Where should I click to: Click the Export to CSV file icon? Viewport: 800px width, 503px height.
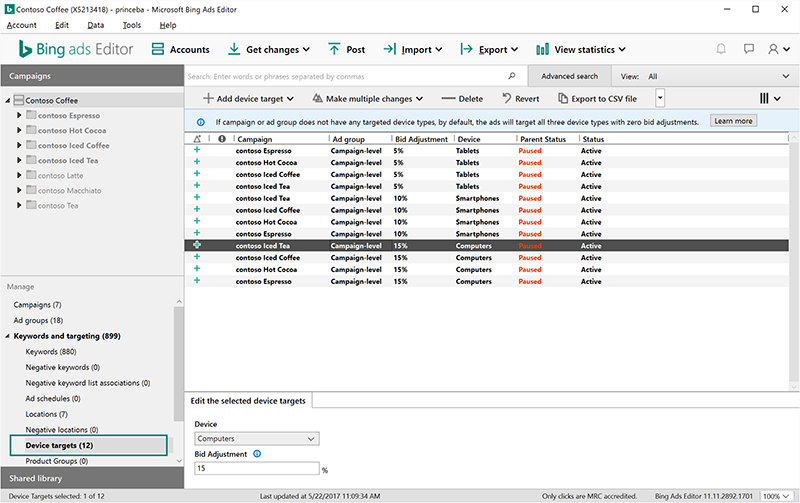pos(562,98)
